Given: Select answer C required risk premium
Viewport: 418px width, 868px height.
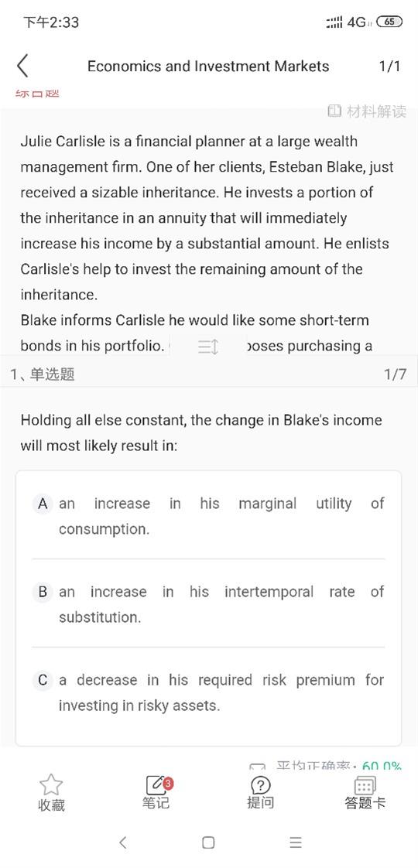Looking at the screenshot, I should [208, 692].
